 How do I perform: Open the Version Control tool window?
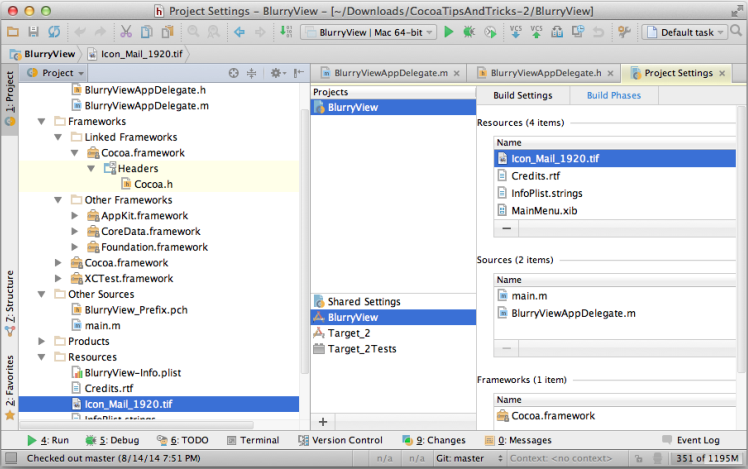(x=341, y=440)
